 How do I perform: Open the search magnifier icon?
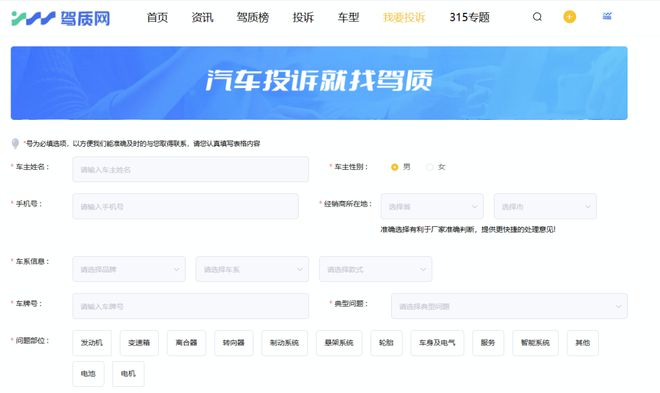tap(537, 17)
